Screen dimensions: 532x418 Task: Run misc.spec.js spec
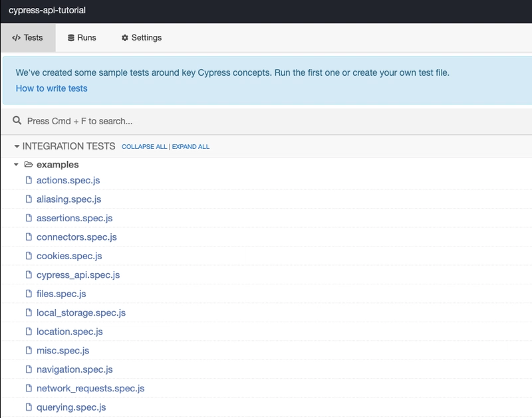pos(63,350)
